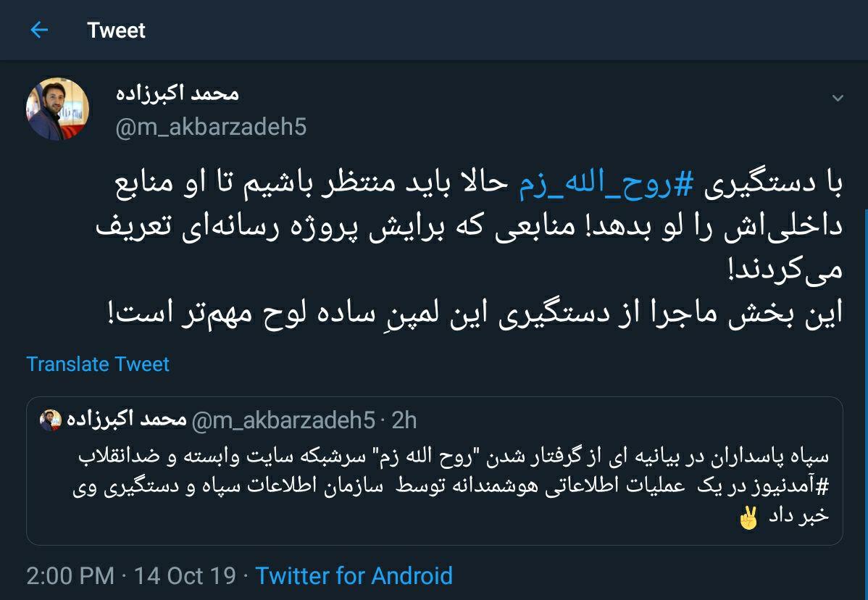Click the @m_akbarzadeh5 handle in the quoted tweet
868x600 pixels.
(284, 420)
